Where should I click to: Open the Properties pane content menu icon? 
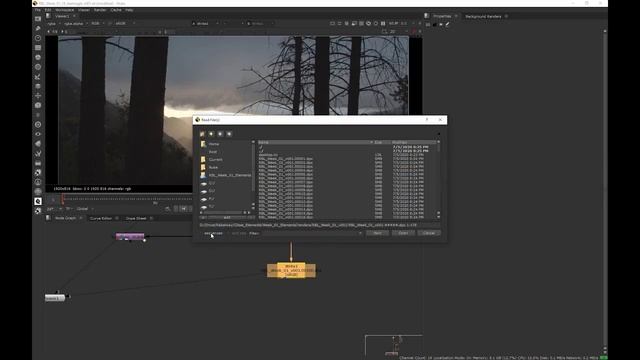[x=427, y=16]
